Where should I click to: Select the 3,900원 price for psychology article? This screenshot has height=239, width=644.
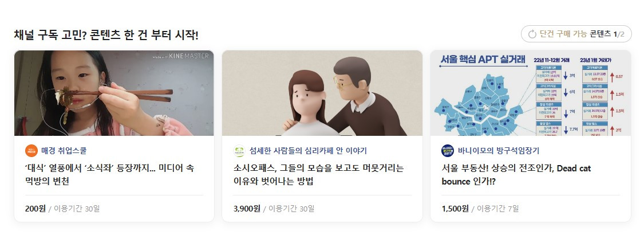247,209
